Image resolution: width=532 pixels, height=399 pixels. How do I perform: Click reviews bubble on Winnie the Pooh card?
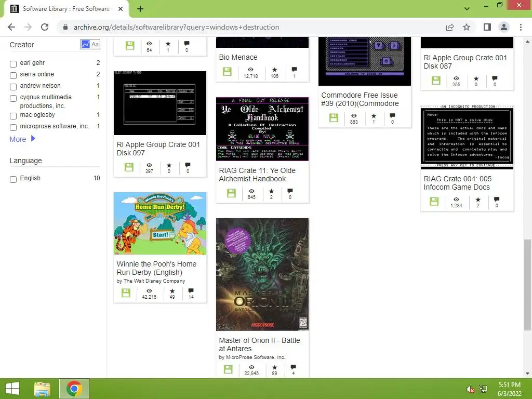(191, 291)
